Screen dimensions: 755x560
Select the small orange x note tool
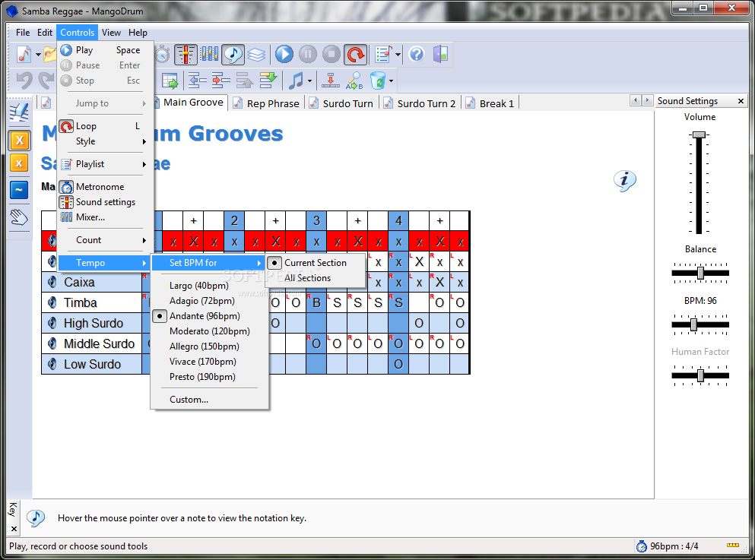[19, 163]
